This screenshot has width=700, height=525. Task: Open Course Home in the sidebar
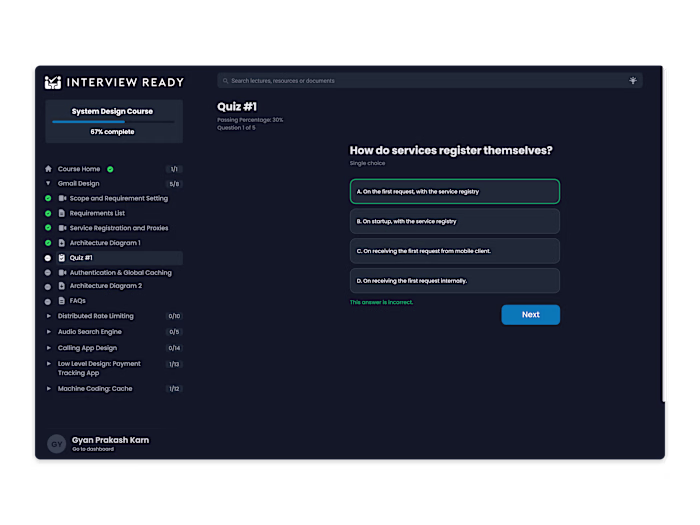click(79, 169)
